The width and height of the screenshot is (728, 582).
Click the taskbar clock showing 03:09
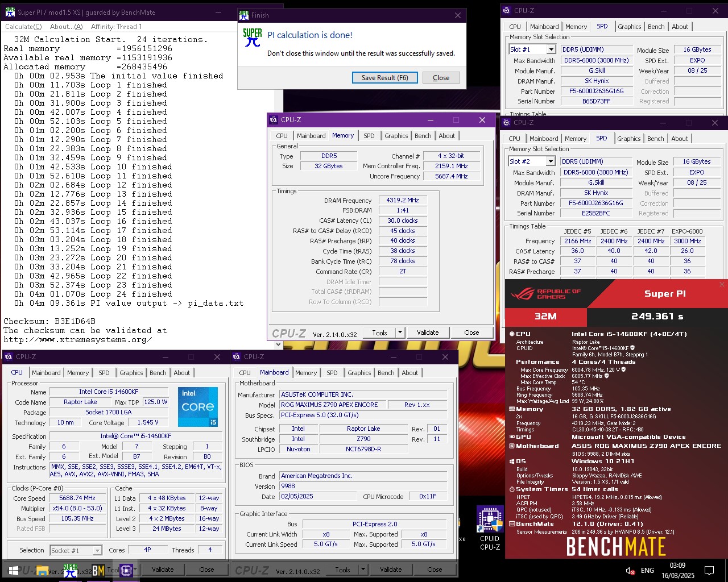coord(677,571)
